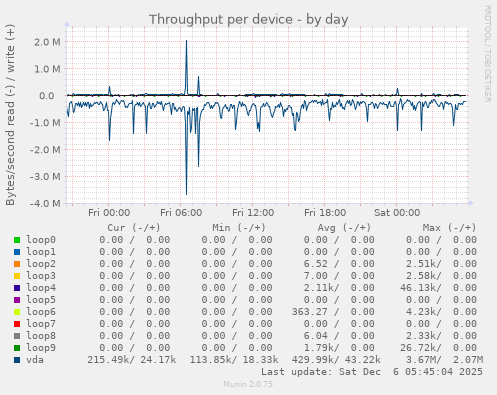Viewport: 497px width, 395px height.
Task: Click the -4.0 M y-axis label
Action: click(x=45, y=203)
